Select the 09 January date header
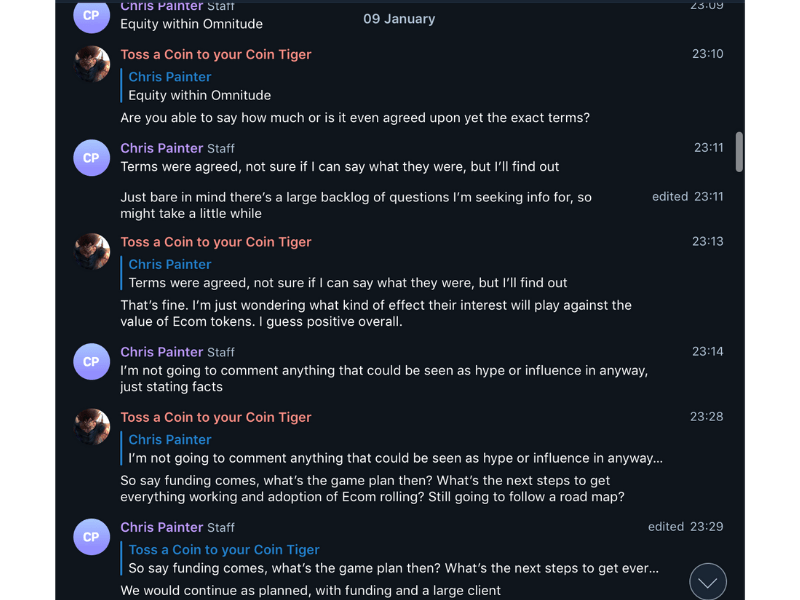800x600 pixels. (x=399, y=18)
